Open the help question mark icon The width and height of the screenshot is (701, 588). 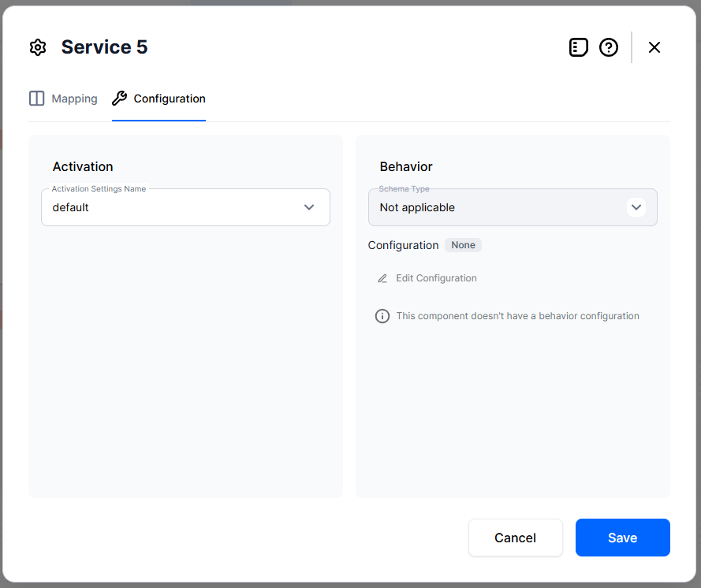609,47
